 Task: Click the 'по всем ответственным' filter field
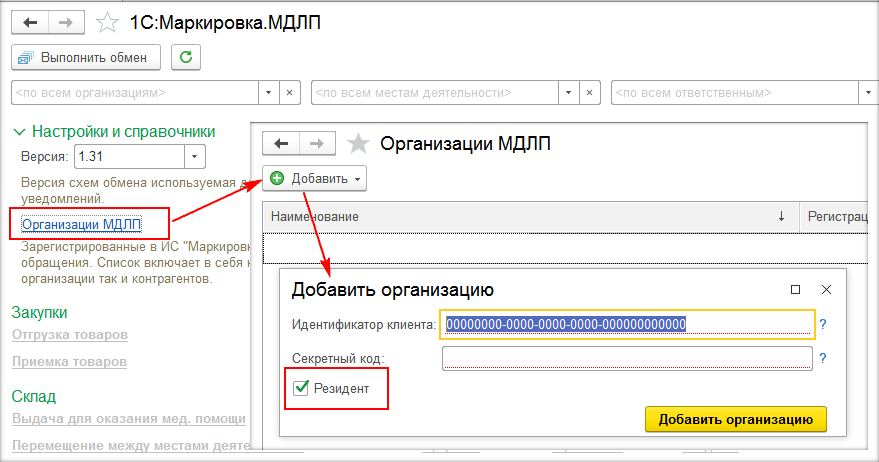click(x=735, y=93)
